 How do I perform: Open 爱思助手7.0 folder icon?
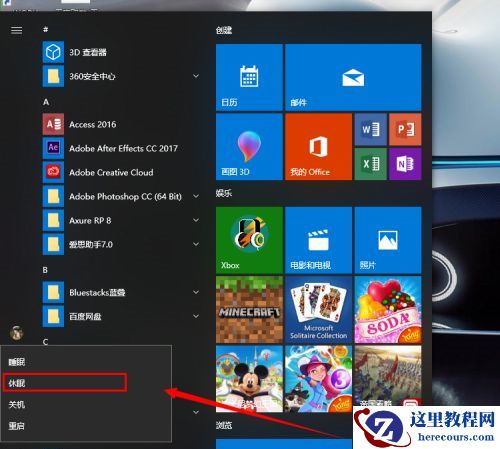53,244
